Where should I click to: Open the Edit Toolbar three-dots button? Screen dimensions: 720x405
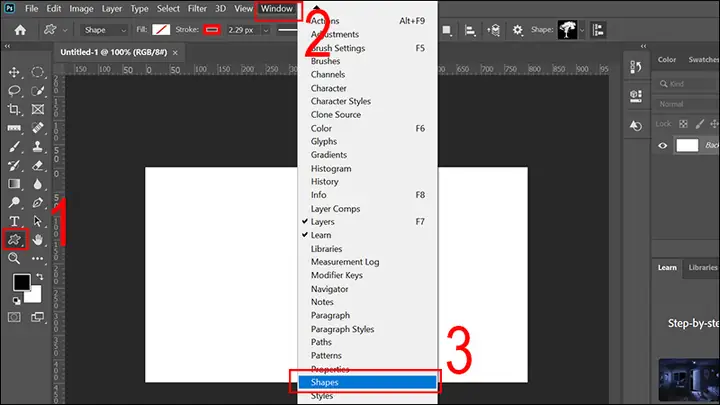click(x=38, y=259)
